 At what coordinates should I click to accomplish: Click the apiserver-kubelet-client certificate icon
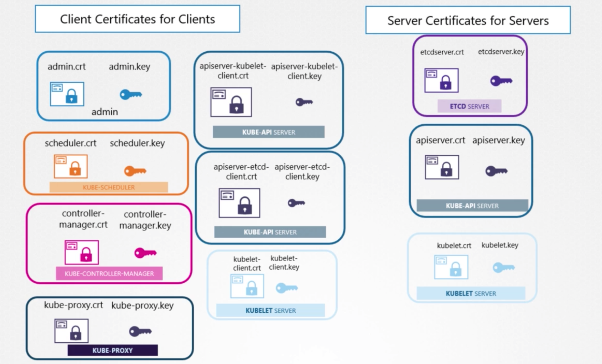tap(231, 102)
